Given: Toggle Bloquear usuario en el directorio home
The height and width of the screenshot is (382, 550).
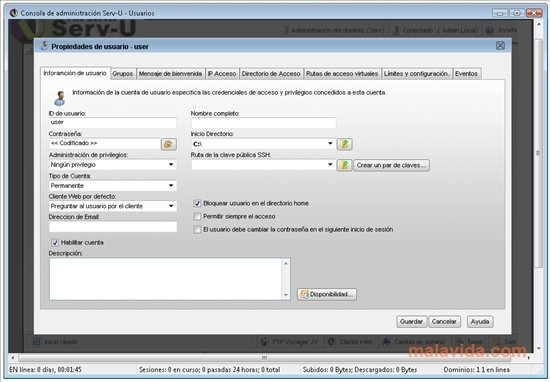Looking at the screenshot, I should click(x=197, y=203).
